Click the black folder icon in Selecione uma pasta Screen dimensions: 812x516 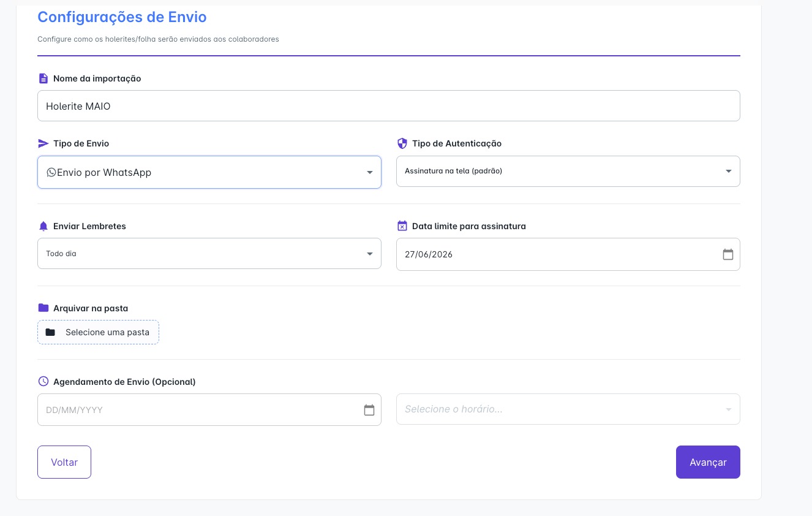[x=50, y=332]
